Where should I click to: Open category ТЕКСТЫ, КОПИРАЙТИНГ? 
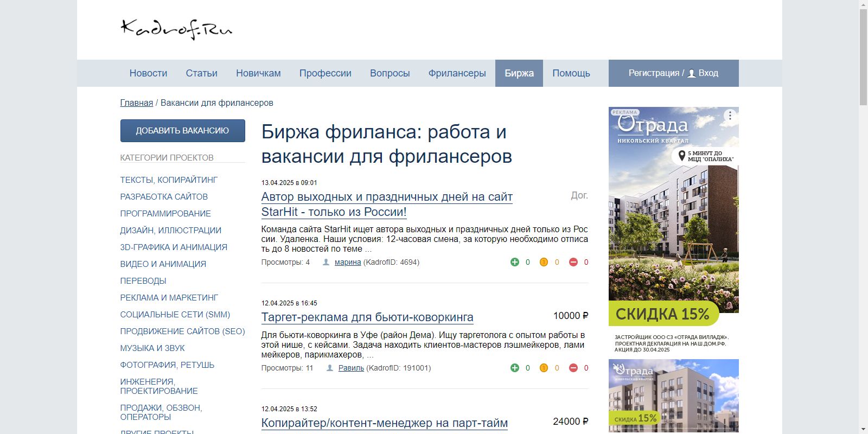[x=169, y=180]
